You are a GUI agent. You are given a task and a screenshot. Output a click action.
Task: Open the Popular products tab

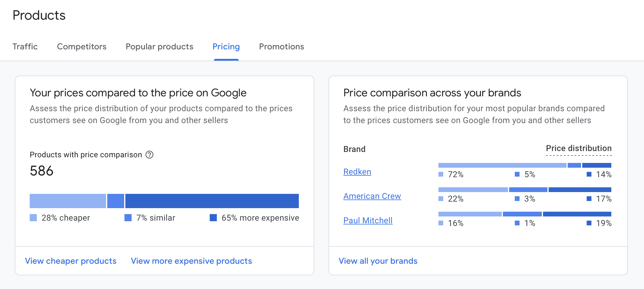(x=160, y=47)
